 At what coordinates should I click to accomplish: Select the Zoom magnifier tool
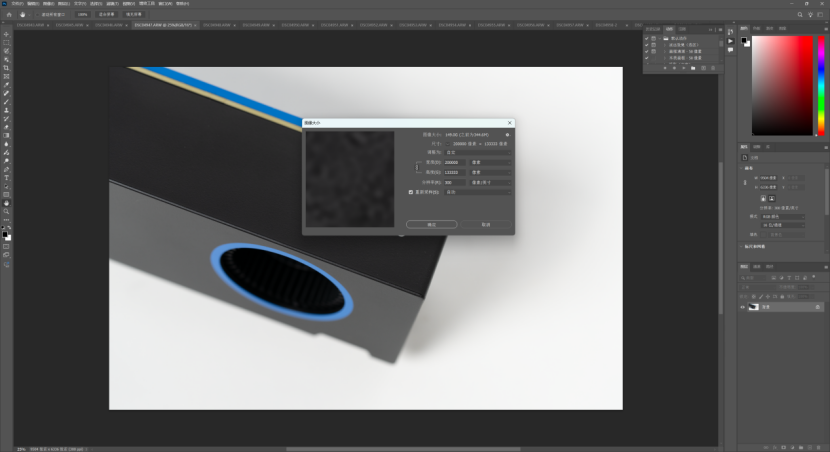click(x=6, y=211)
